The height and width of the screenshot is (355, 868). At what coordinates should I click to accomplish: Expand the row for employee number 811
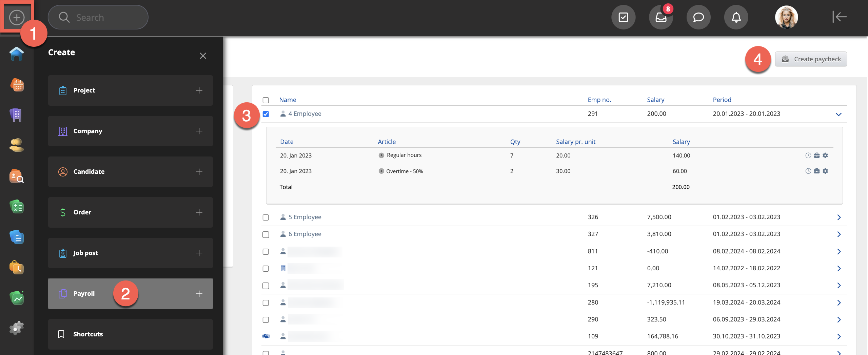[x=839, y=252]
